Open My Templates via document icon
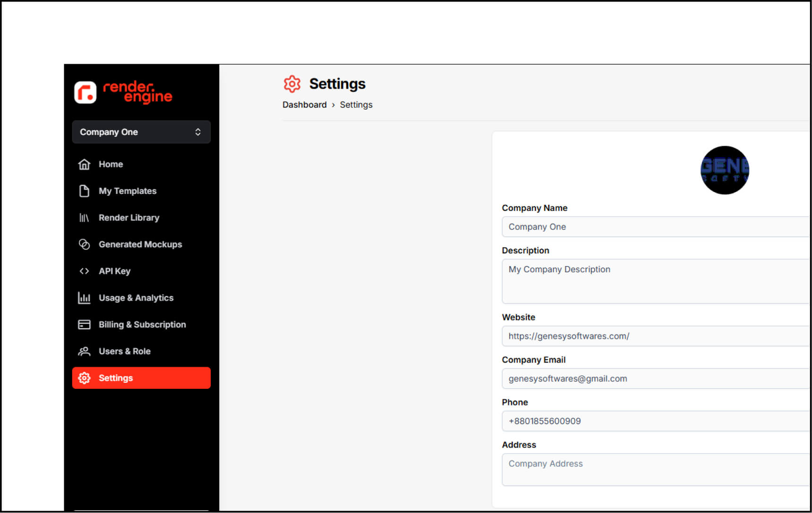812x513 pixels. (x=84, y=191)
